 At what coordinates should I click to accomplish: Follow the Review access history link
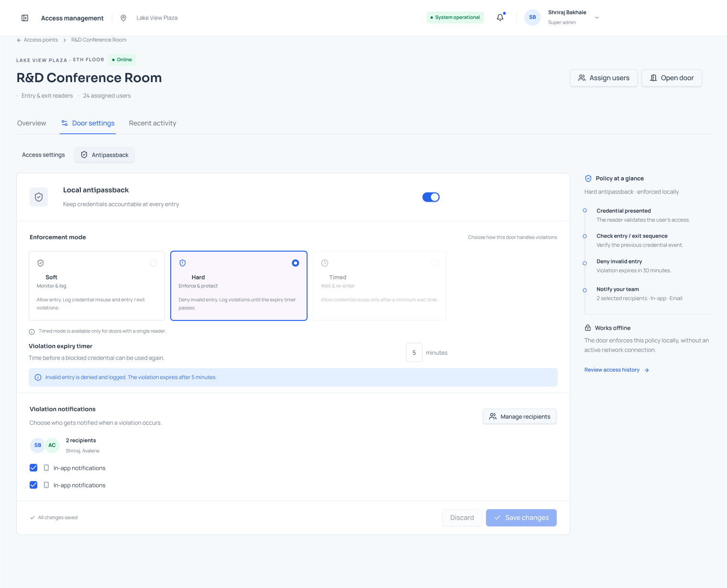617,370
